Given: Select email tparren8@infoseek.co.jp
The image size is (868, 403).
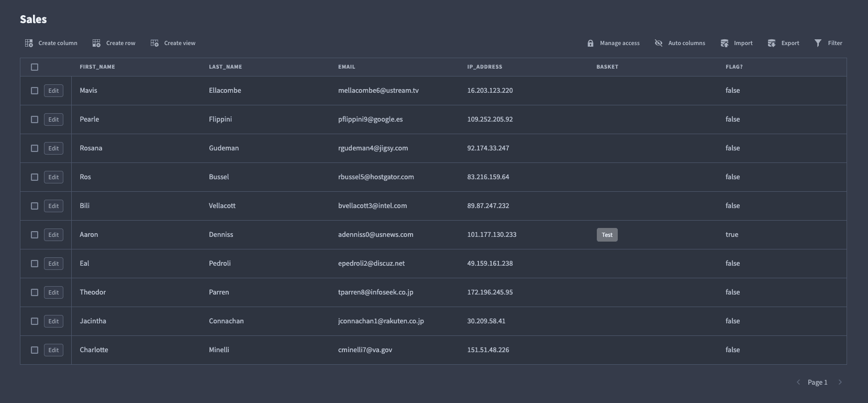Looking at the screenshot, I should click(x=376, y=292).
